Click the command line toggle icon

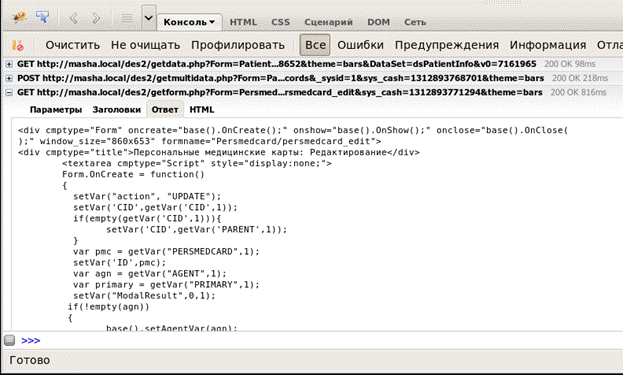click(9, 340)
